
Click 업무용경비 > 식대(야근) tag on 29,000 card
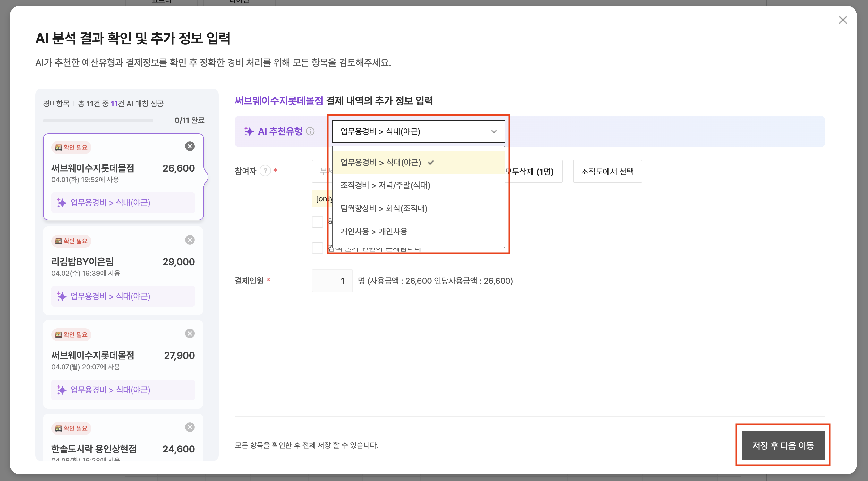tap(123, 296)
